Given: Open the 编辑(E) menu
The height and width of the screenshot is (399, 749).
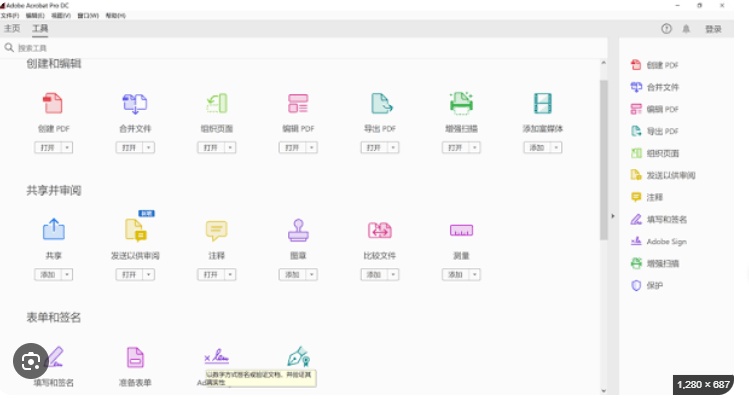Looking at the screenshot, I should point(35,16).
